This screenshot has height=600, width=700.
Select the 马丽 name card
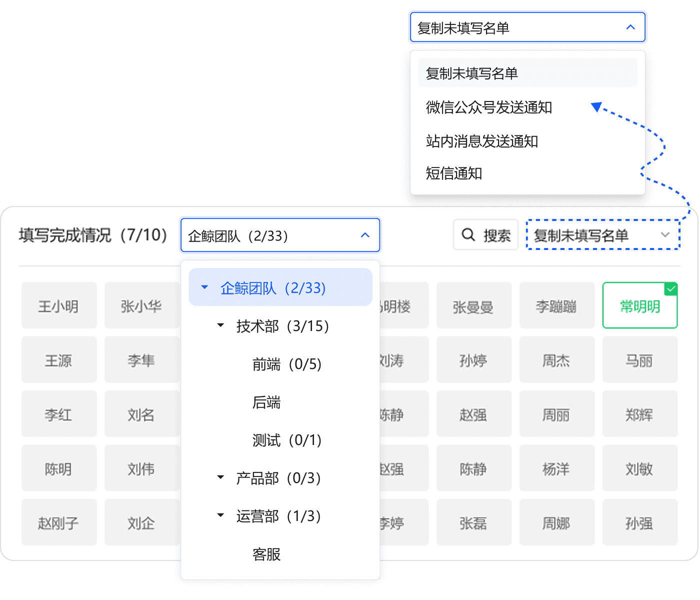(639, 360)
